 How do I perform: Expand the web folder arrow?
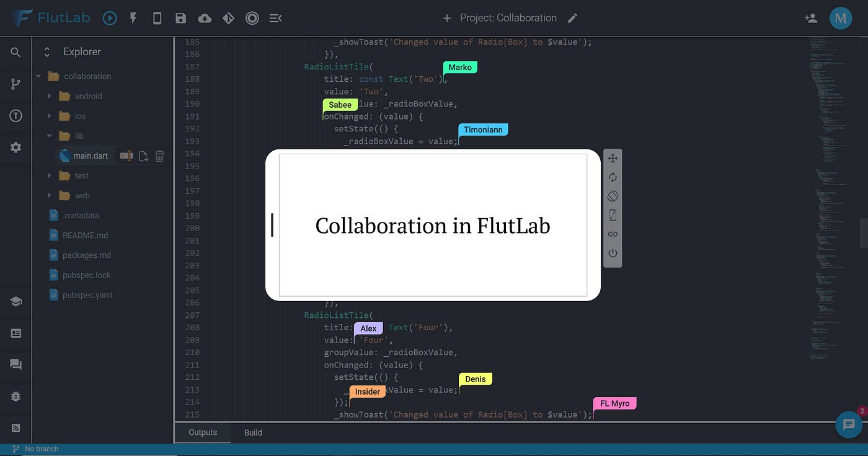(50, 195)
